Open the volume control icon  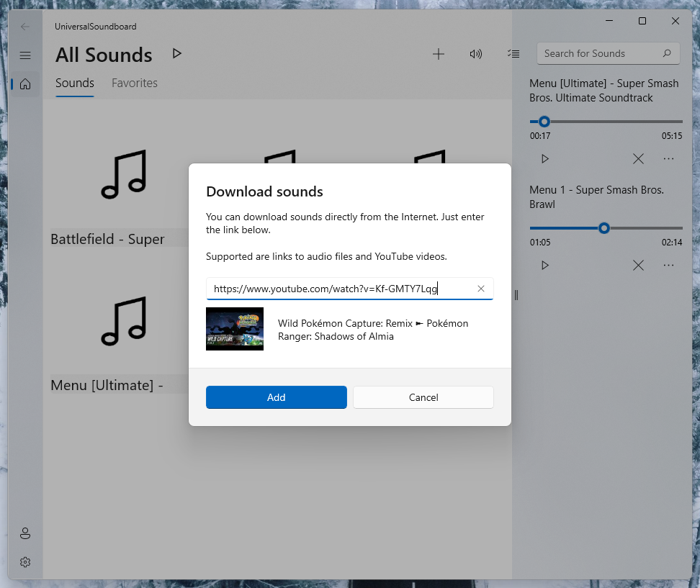476,54
